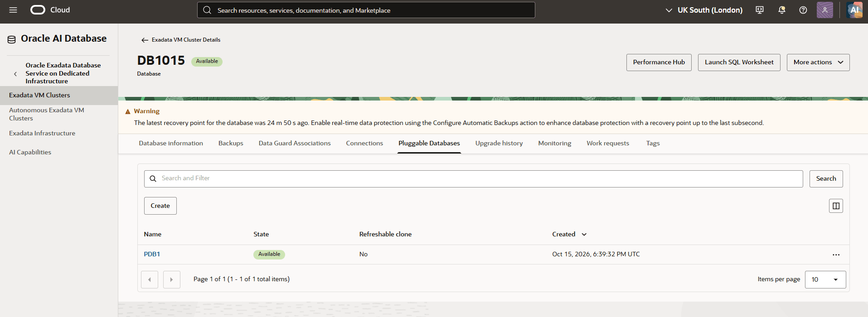Focus the Search and Filter field

coord(473,179)
